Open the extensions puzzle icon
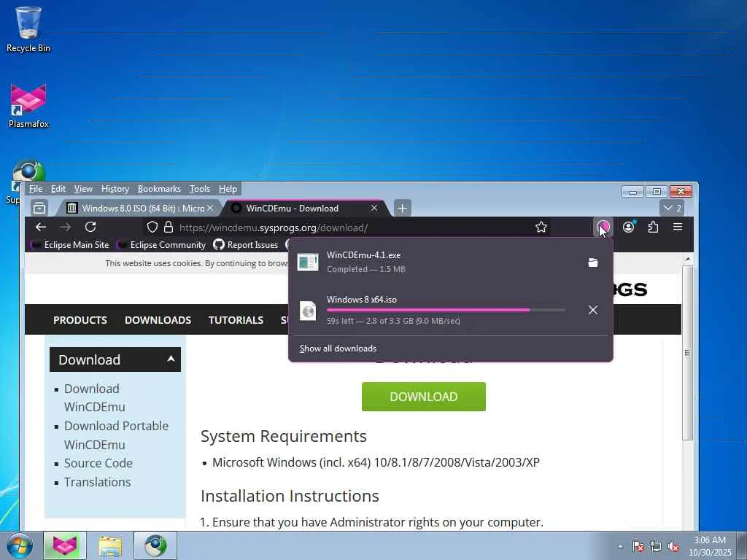This screenshot has height=560, width=747. pyautogui.click(x=653, y=227)
